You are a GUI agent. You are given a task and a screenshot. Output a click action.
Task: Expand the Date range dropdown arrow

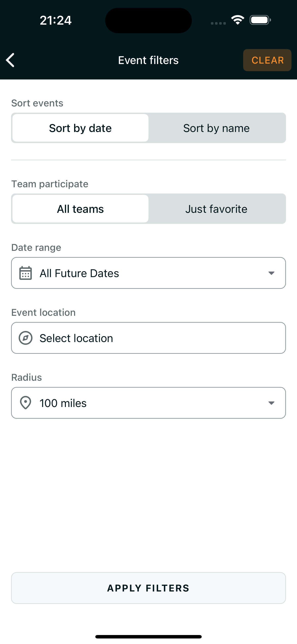coord(271,273)
